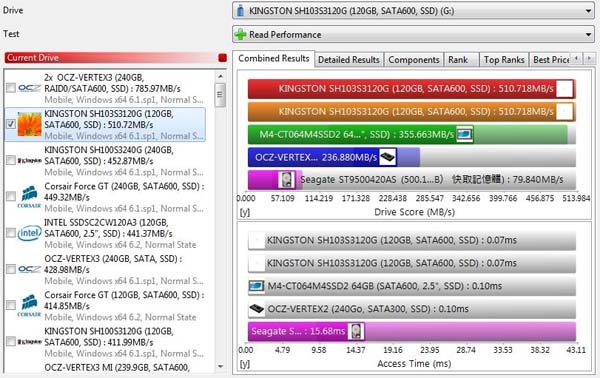Image resolution: width=600 pixels, height=378 pixels.
Task: Check the Corsair Force GT 240GB checkbox
Action: click(x=11, y=196)
